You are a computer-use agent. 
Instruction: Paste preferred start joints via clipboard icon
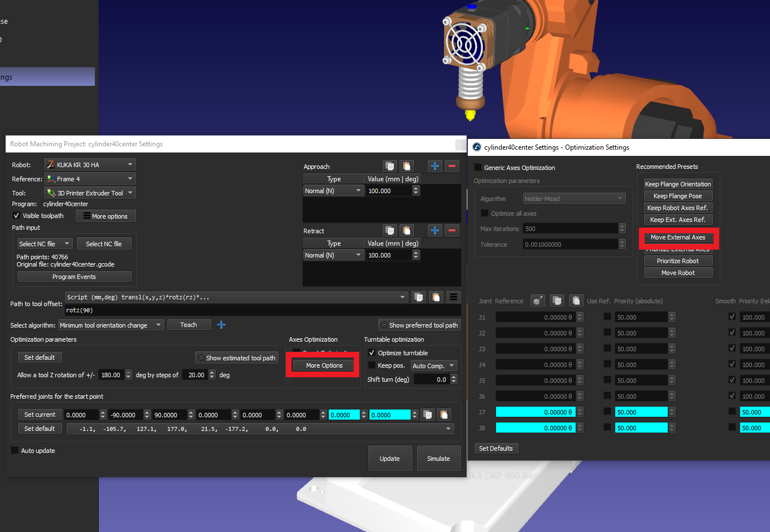point(444,415)
